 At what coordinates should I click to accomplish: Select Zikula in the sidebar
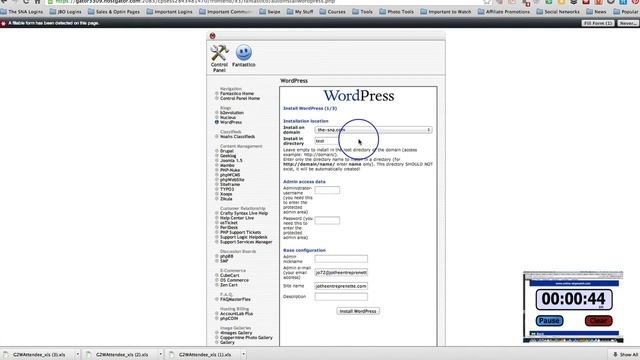pyautogui.click(x=226, y=199)
